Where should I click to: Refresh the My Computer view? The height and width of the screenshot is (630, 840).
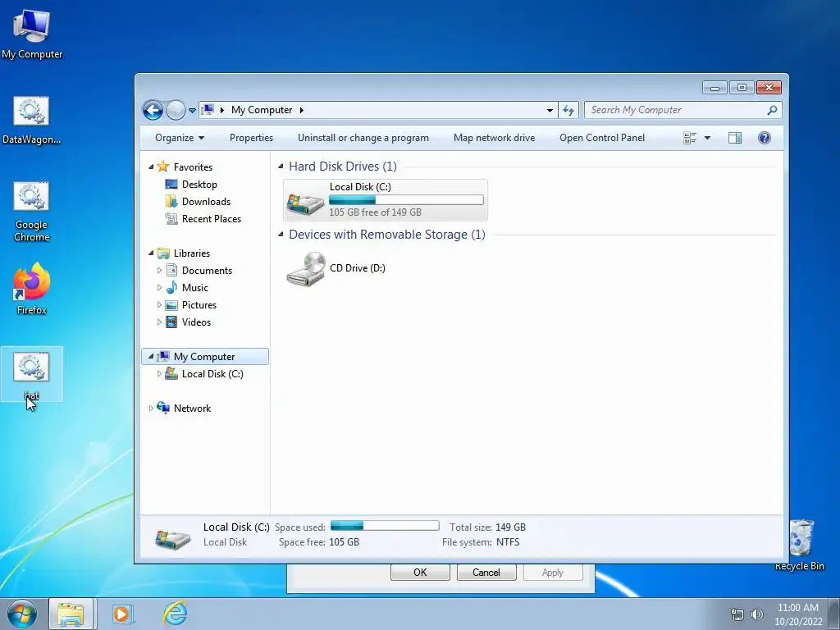(x=568, y=111)
